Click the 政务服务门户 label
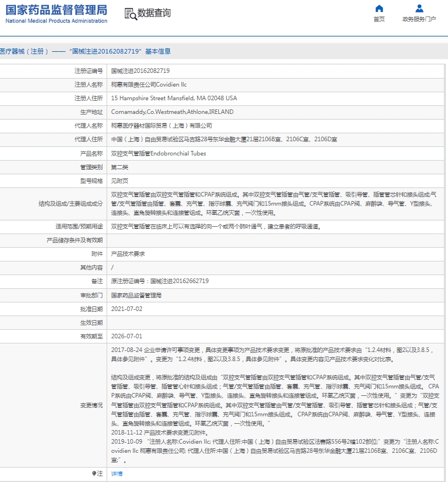448x483 pixels. [x=420, y=19]
